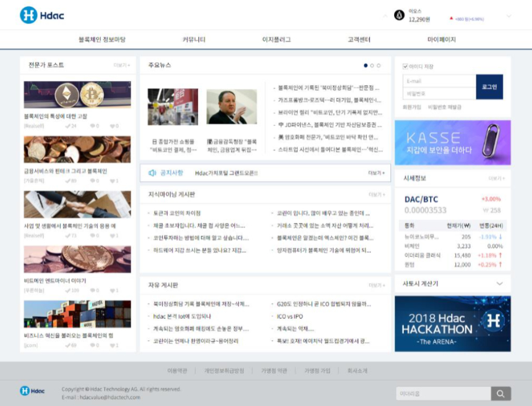Expand the 사토시 계산기 panel chevron
Image resolution: width=532 pixels, height=406 pixels.
tap(499, 283)
